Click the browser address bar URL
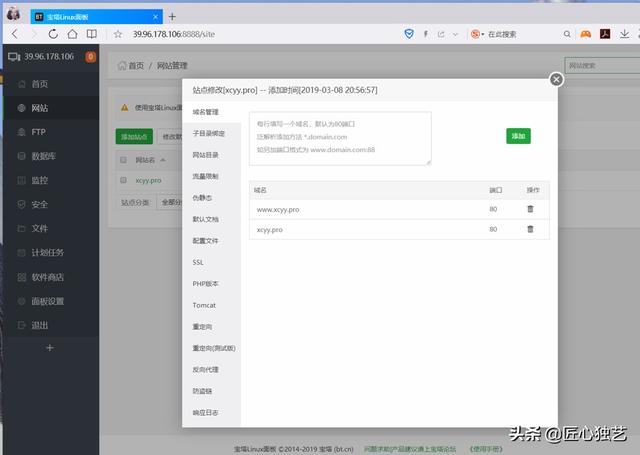 click(x=174, y=34)
